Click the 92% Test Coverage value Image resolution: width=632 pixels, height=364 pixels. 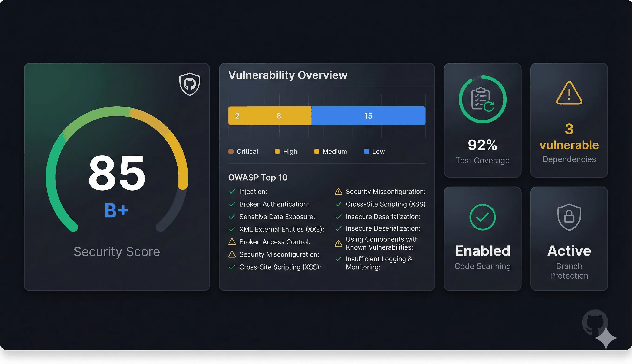click(482, 145)
